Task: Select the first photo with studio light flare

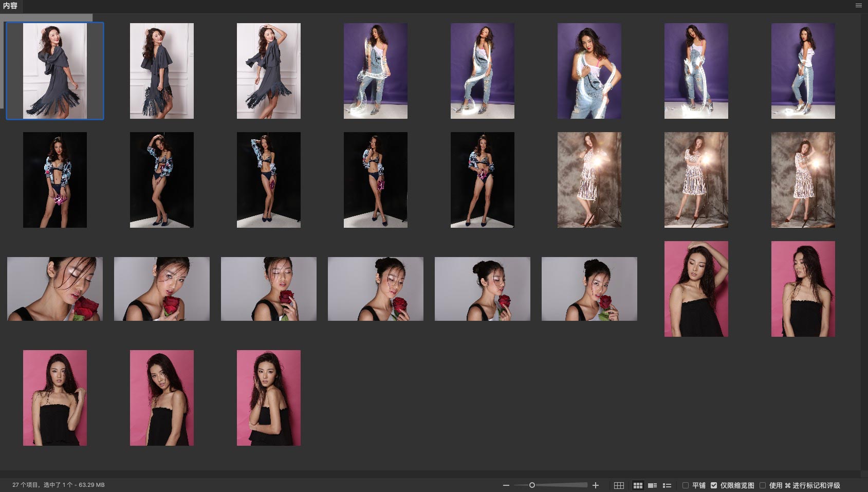Action: point(589,180)
